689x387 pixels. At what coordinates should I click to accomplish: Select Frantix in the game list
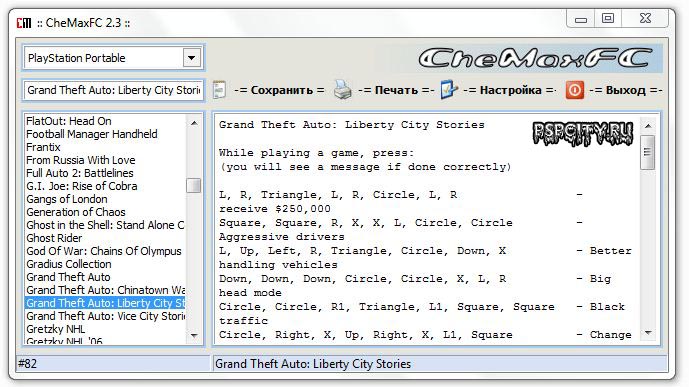(43, 147)
